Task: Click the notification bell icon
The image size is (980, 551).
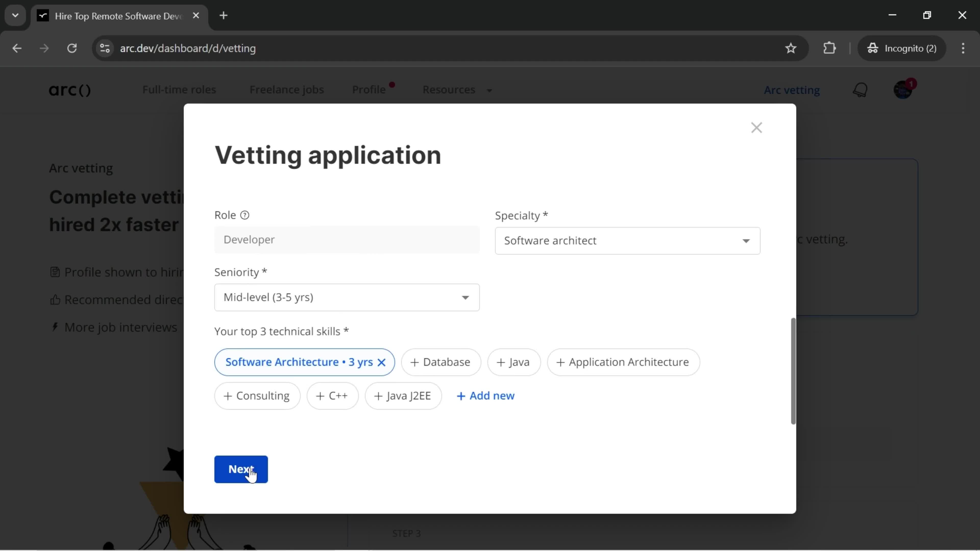Action: tap(861, 90)
